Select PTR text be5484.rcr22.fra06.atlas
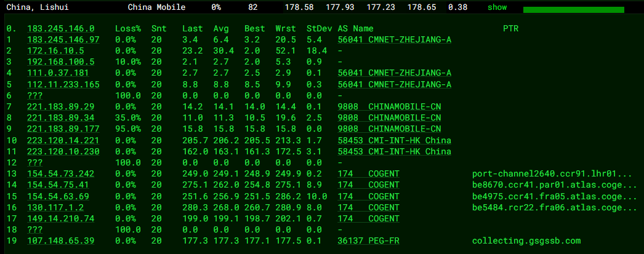This screenshot has height=254, width=644. 555,208
